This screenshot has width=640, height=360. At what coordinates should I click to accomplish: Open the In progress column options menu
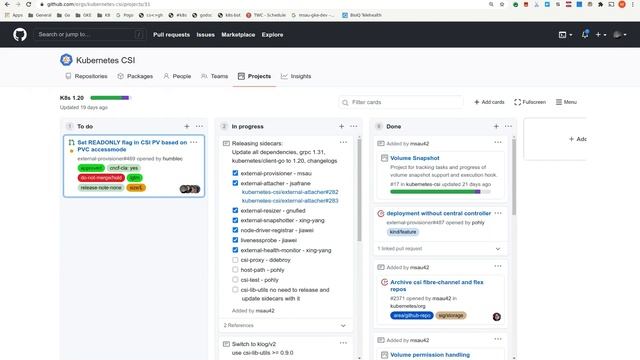tap(353, 127)
